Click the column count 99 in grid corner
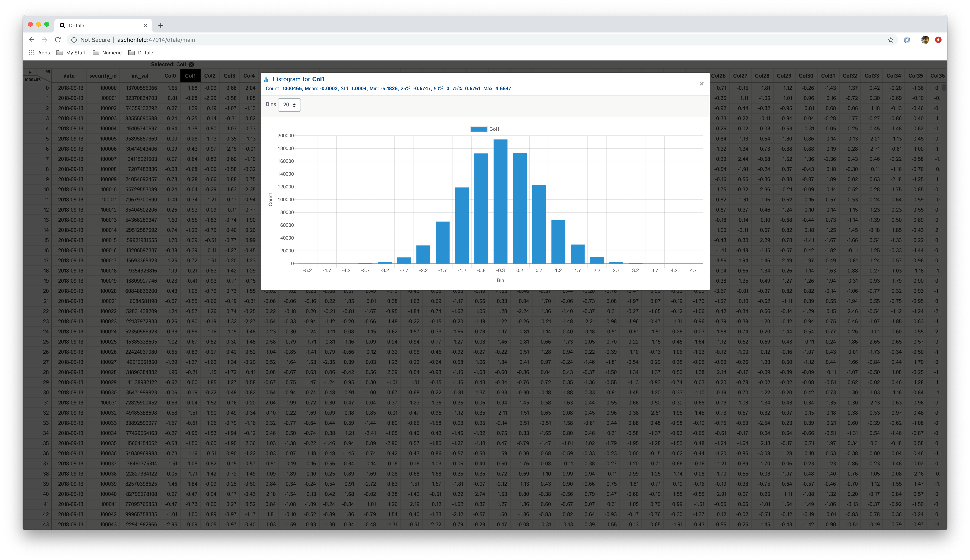Screen dimensions: 970x560 pyautogui.click(x=47, y=71)
